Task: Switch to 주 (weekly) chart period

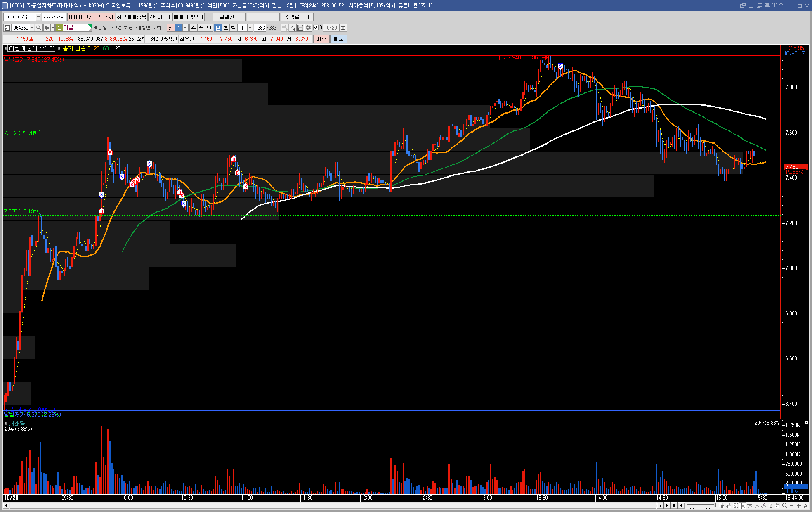Action: [194, 28]
